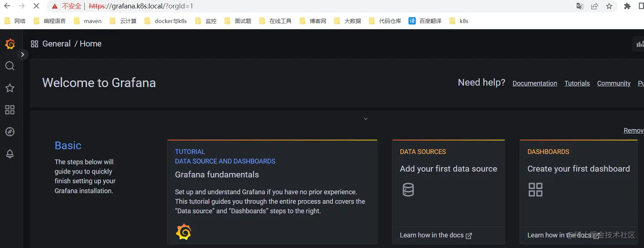Go forward with the browser forward arrow
The image size is (644, 248).
click(x=22, y=6)
